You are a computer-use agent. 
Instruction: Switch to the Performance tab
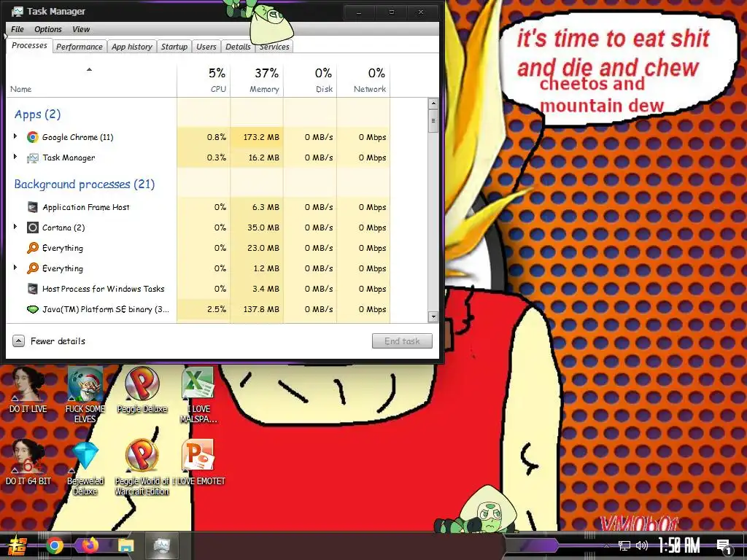pyautogui.click(x=79, y=47)
